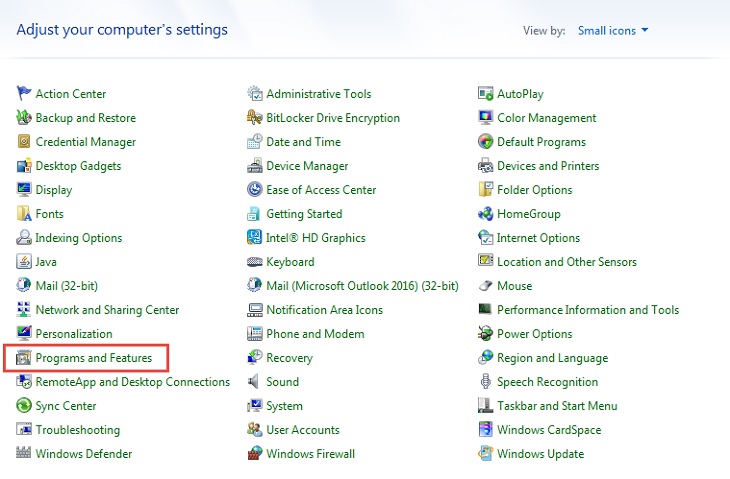Open the Getting Started link

point(304,214)
